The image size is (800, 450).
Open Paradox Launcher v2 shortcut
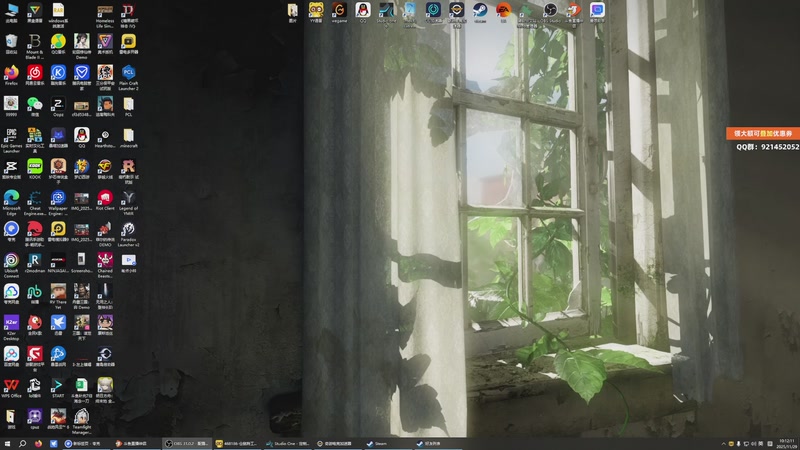tap(129, 234)
